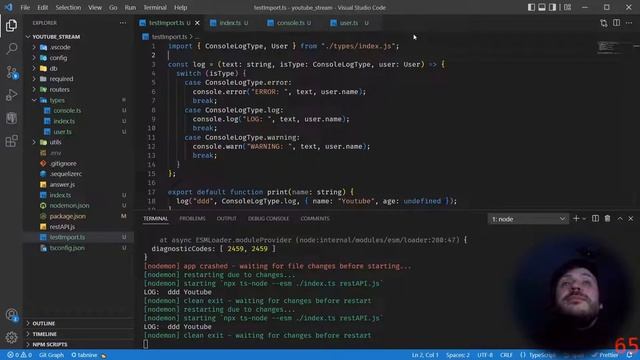The image size is (640, 360).
Task: Expand the NPM SCRIPTS section
Action: coord(49,344)
